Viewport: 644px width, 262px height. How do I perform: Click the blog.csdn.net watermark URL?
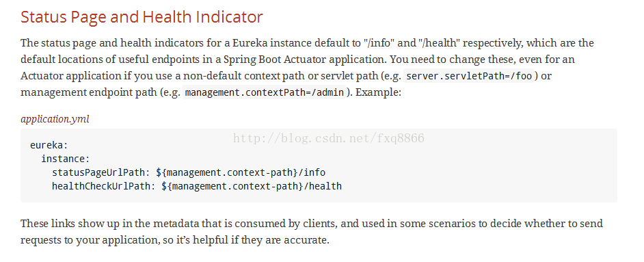[329, 138]
